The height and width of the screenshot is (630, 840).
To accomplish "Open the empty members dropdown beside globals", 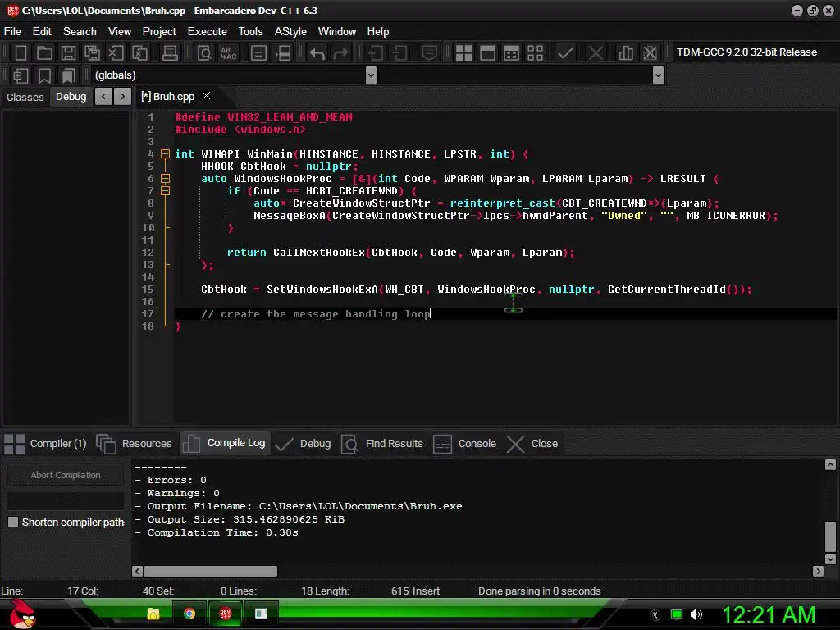I will 659,75.
